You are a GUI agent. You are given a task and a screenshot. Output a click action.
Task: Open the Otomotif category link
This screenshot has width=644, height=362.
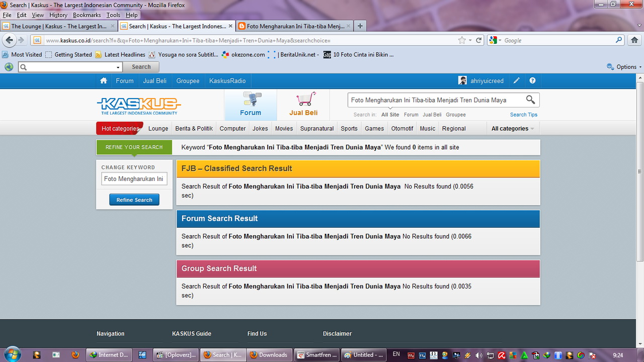coord(403,129)
